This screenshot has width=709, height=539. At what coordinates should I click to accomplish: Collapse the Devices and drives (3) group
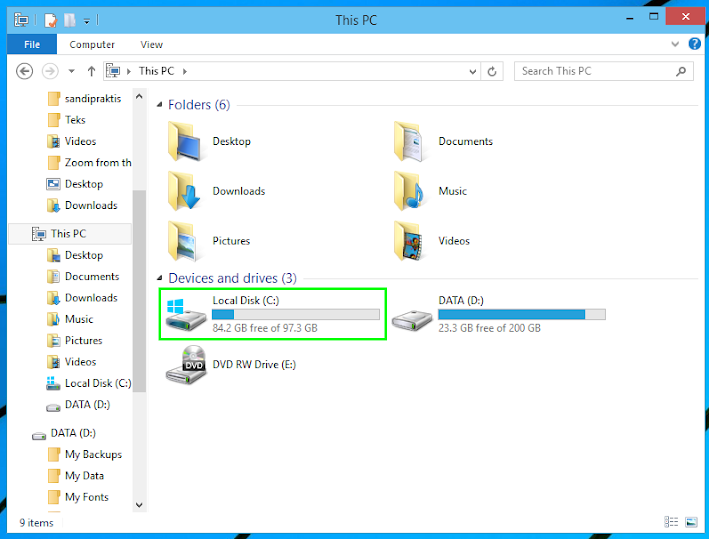coord(159,278)
